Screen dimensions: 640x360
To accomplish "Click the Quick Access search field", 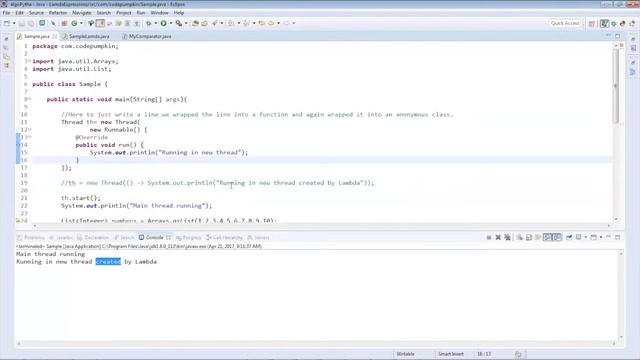I will (565, 23).
